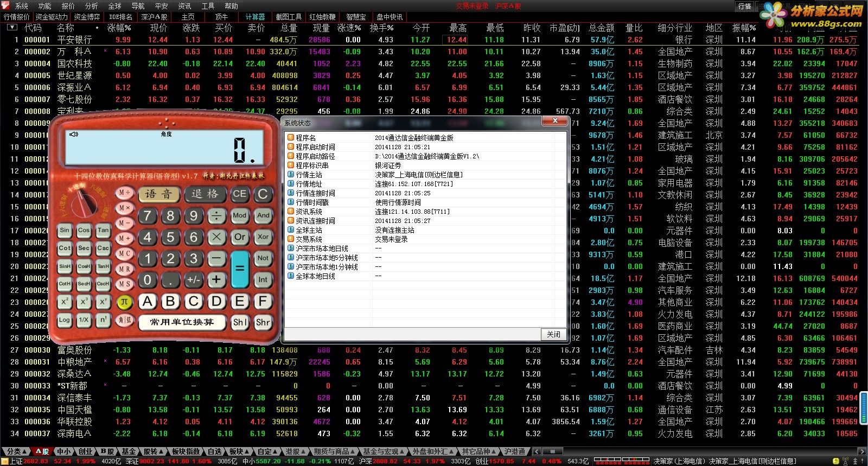This screenshot has height=466, width=868.
Task: Click the 退格 backspace button
Action: pyautogui.click(x=205, y=194)
